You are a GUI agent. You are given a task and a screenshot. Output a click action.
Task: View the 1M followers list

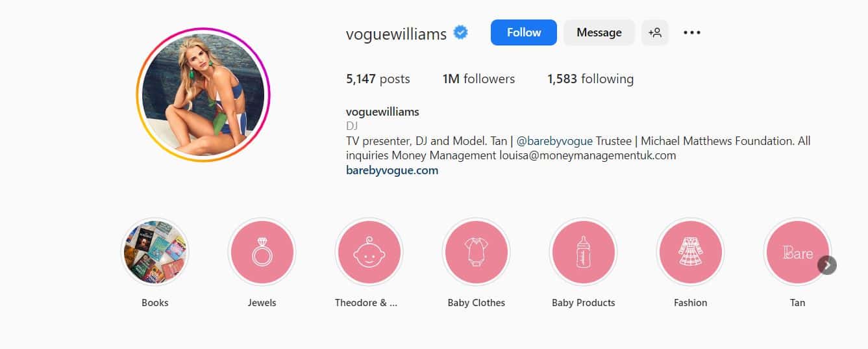[x=478, y=79]
